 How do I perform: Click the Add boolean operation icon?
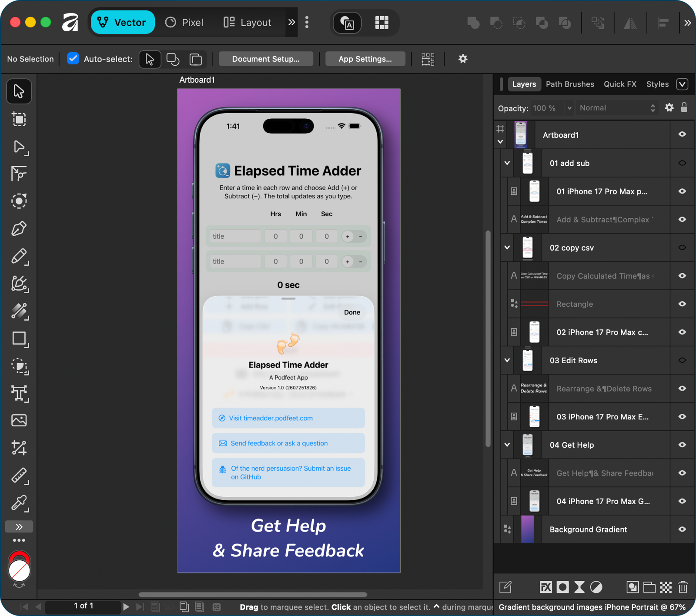coord(473,23)
